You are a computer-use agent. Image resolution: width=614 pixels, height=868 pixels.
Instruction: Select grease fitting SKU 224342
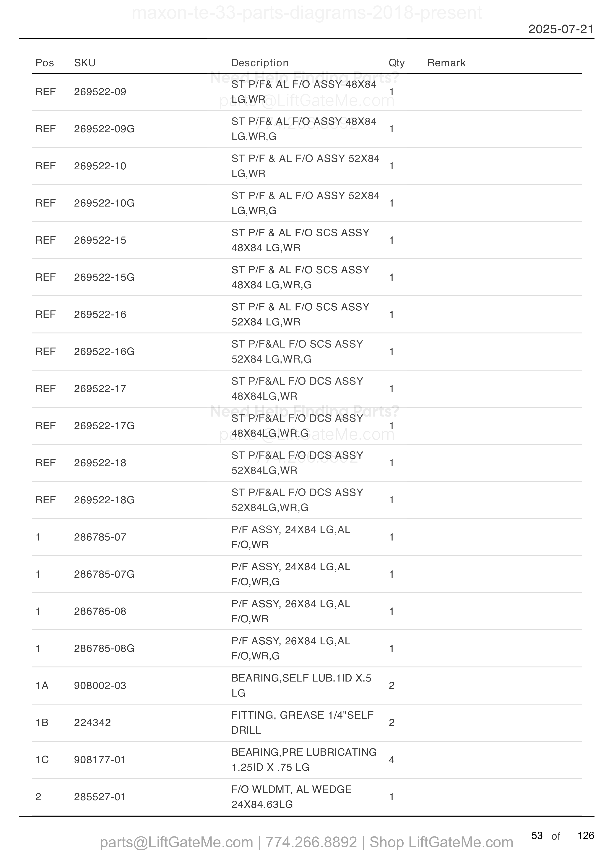click(x=92, y=723)
